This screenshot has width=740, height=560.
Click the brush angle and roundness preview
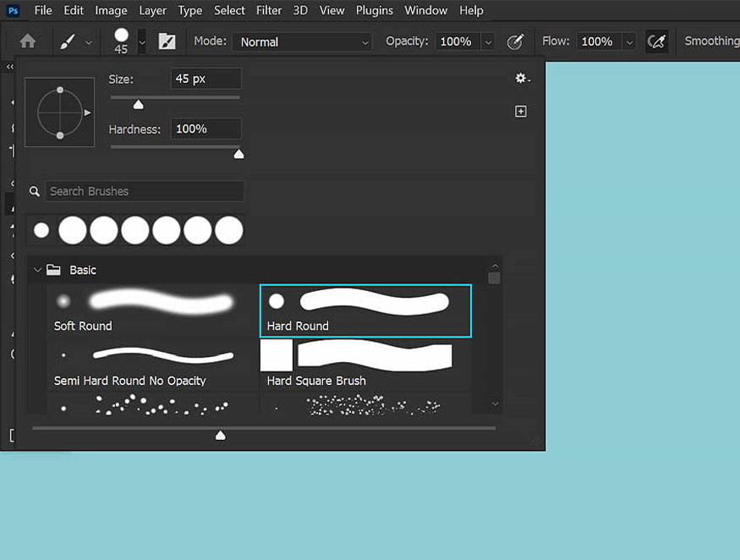59,113
